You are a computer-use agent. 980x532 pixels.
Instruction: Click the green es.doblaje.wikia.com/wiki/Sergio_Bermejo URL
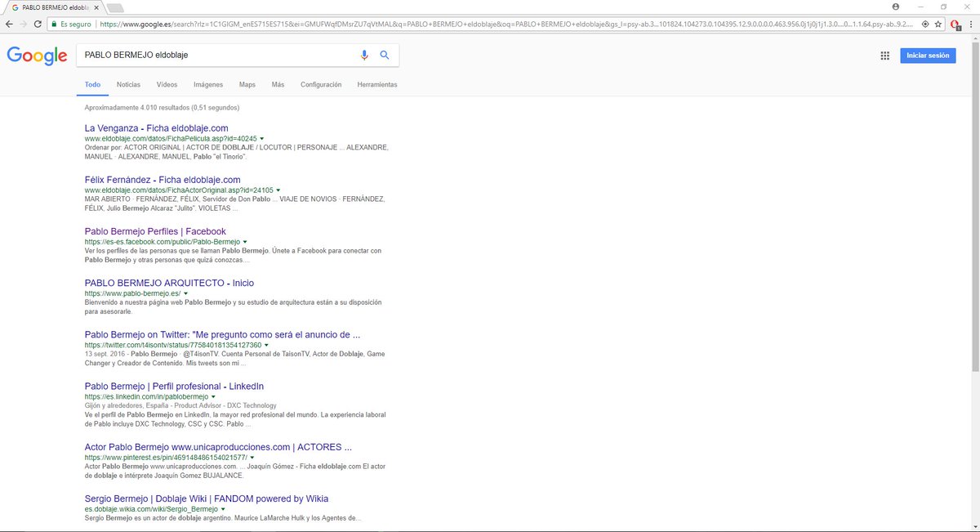150,509
